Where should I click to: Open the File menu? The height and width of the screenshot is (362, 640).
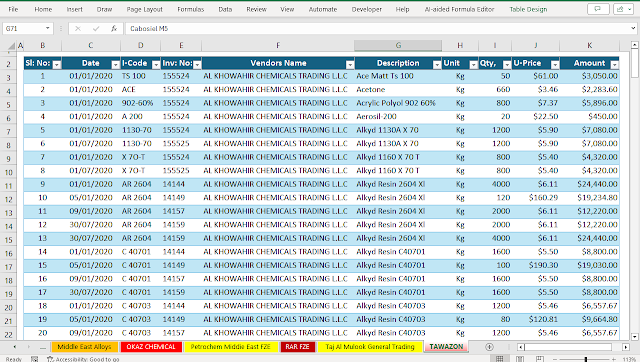(13, 9)
